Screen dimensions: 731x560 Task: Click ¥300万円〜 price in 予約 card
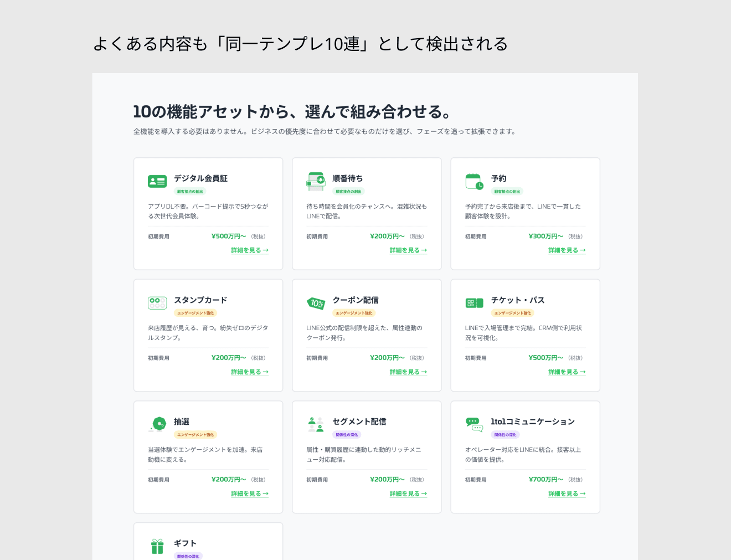pyautogui.click(x=546, y=236)
